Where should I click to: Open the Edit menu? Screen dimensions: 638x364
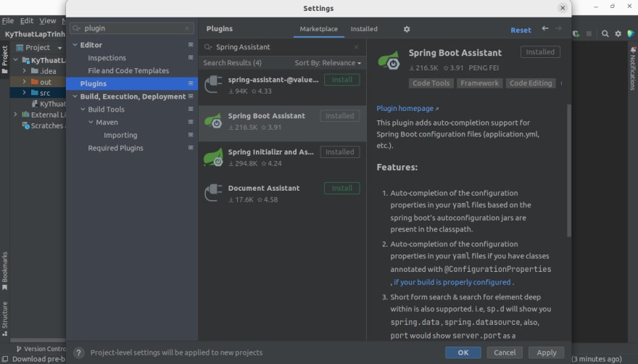27,21
